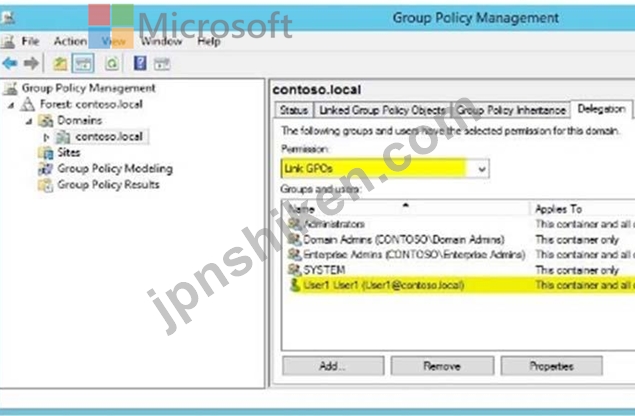Sort by the Name column header
Viewport: 635px width, 416px height.
(406, 209)
